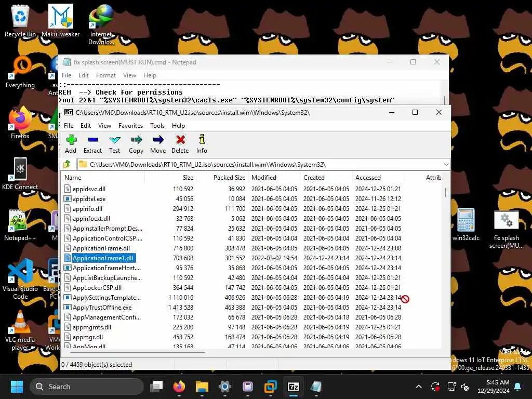
Task: Open the Windows Start button
Action: click(x=17, y=387)
